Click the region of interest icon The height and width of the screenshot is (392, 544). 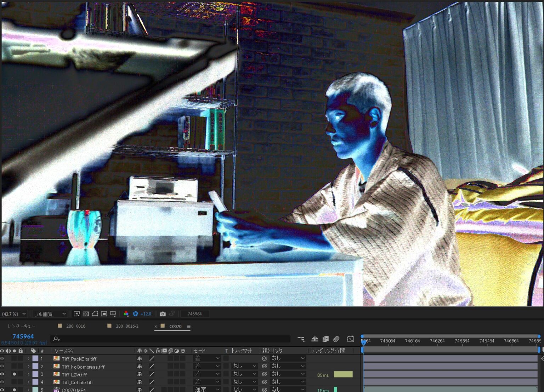coord(104,314)
